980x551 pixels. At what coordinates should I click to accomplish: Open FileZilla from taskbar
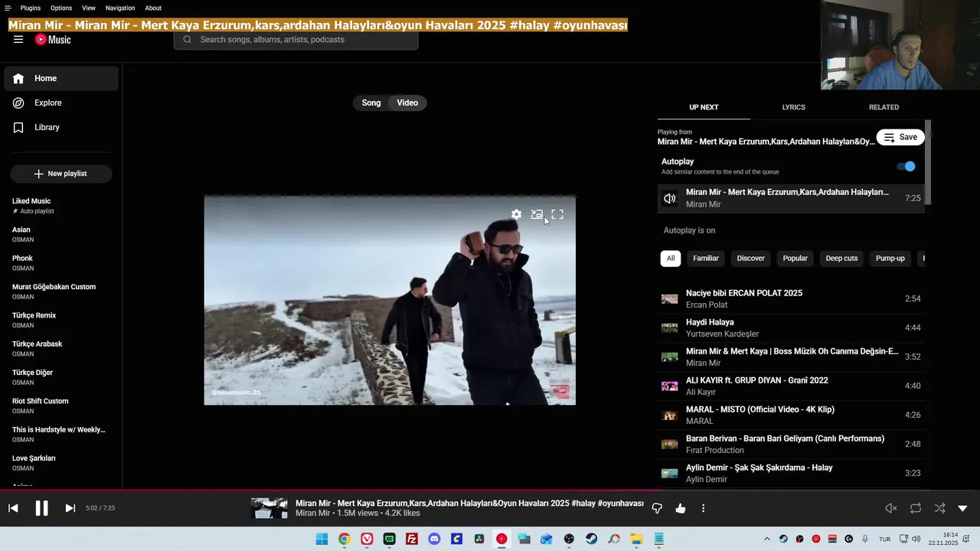[x=412, y=539]
